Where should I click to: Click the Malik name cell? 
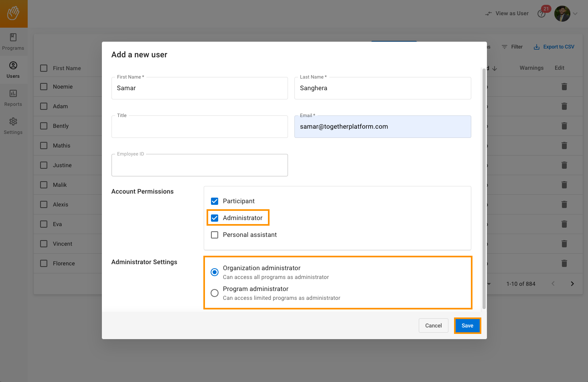coord(60,185)
